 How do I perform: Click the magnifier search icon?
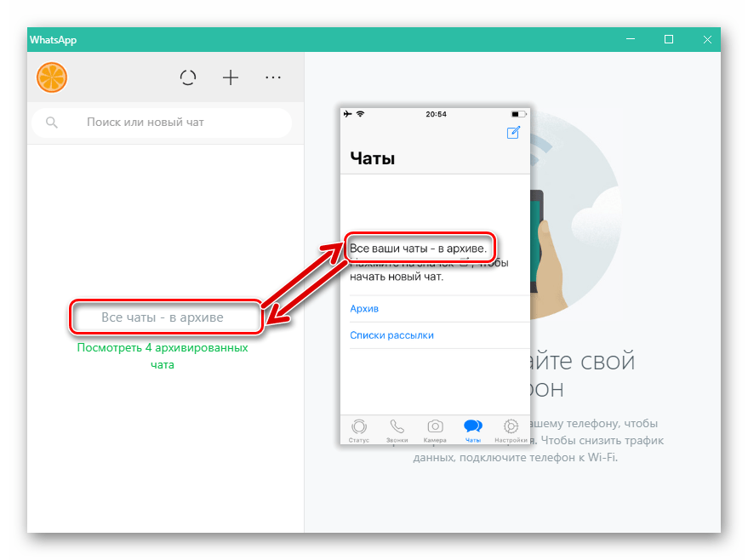pyautogui.click(x=52, y=123)
